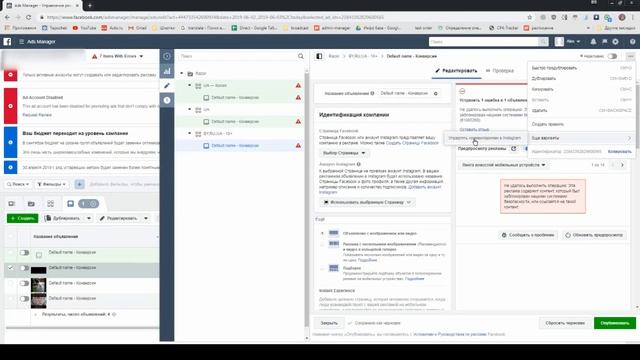Toggle the switch on the selected ad row
The height and width of the screenshot is (360, 640).
(x=24, y=268)
